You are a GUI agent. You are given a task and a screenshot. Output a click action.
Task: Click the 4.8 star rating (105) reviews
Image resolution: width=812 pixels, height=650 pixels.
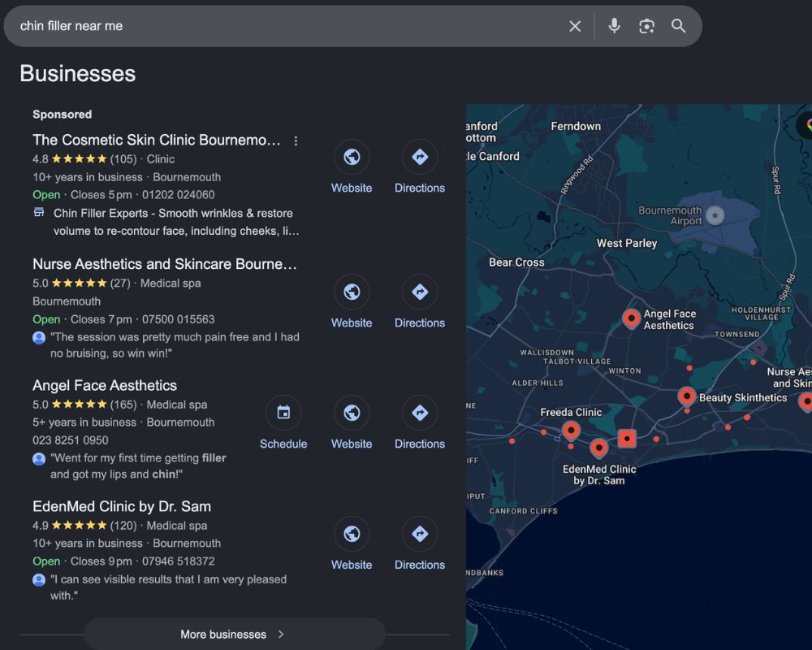coord(84,159)
